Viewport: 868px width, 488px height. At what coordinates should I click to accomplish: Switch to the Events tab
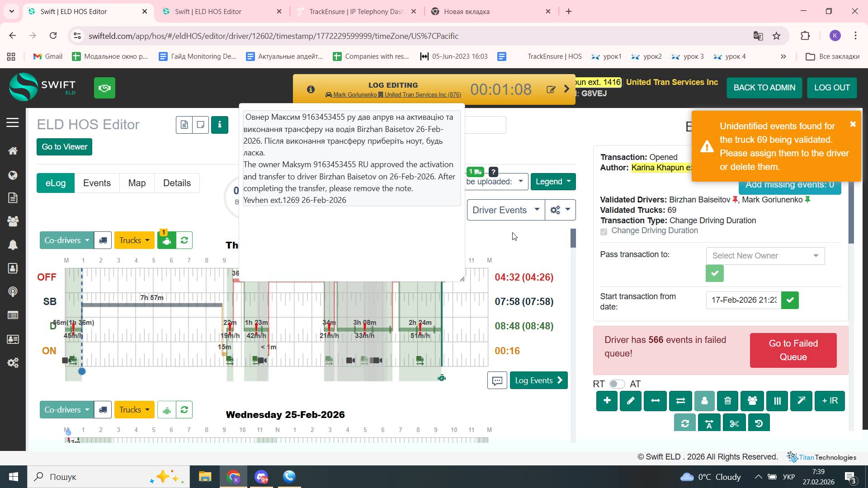[x=97, y=183]
